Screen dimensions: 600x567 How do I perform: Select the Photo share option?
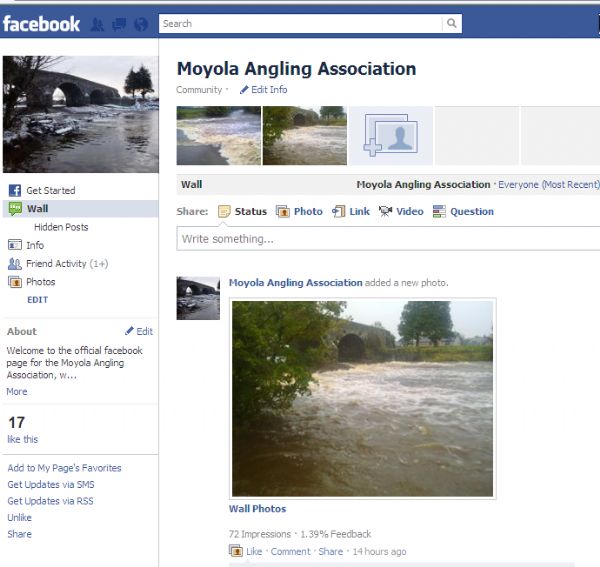coord(300,211)
